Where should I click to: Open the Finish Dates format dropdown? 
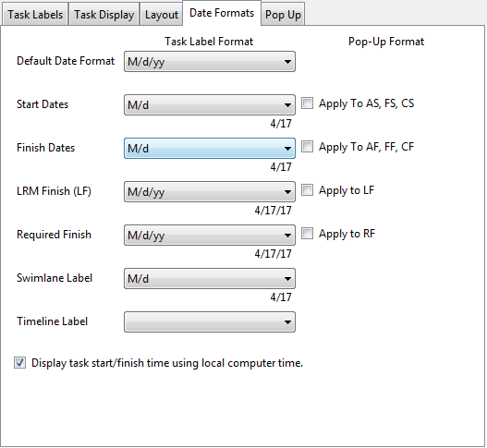210,149
